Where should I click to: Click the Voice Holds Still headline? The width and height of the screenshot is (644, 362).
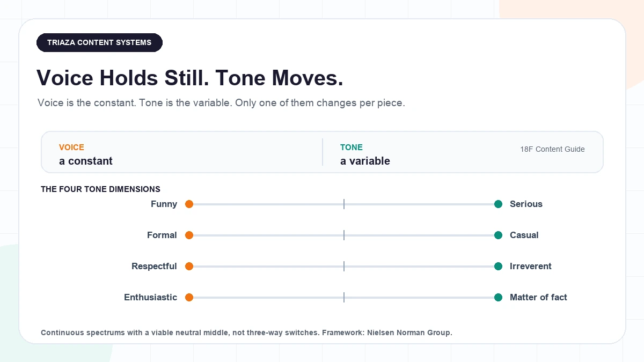[x=189, y=78]
